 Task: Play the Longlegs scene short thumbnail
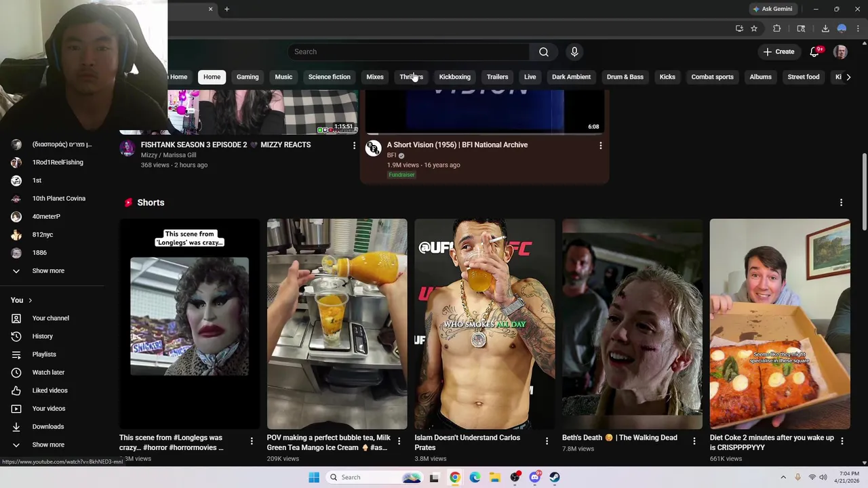point(189,324)
